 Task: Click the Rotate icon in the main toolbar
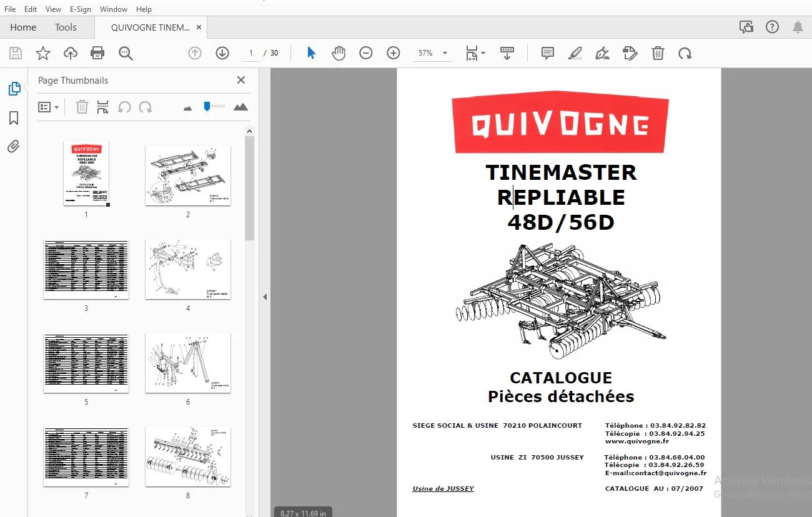(x=685, y=54)
